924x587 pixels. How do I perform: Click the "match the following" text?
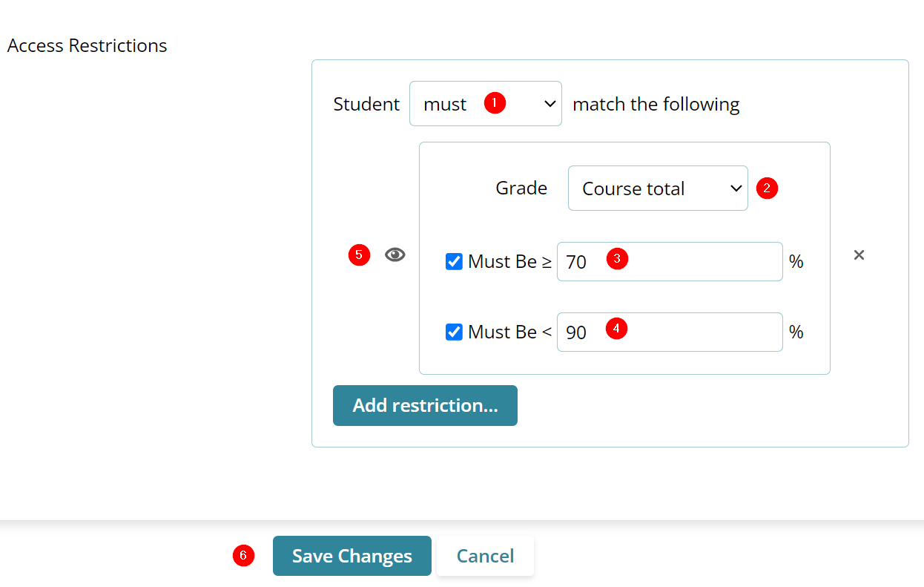click(x=656, y=104)
